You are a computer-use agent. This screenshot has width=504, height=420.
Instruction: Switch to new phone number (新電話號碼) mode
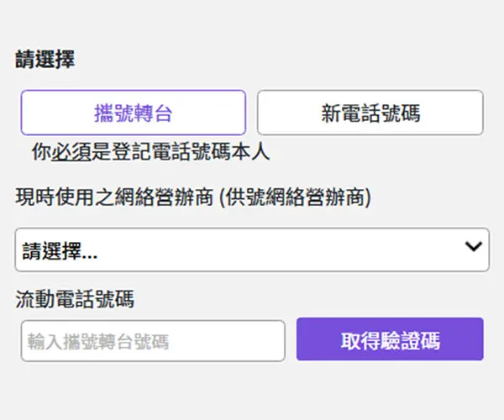(370, 113)
